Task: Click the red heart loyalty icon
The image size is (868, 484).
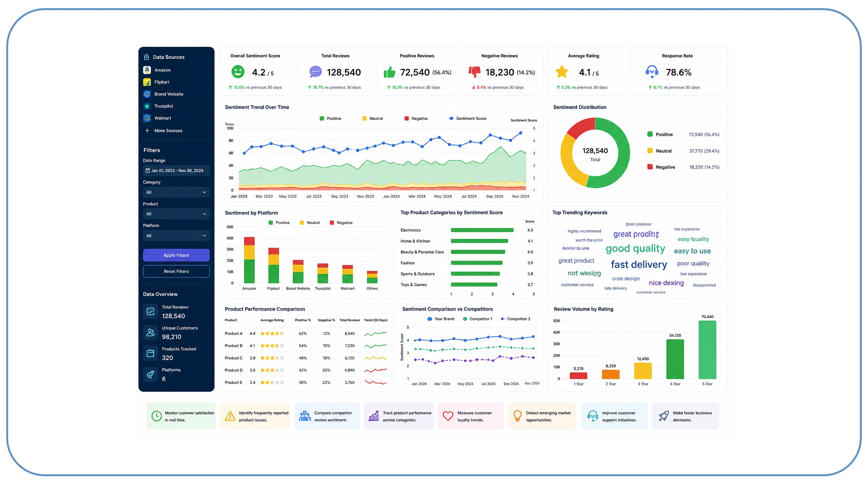Action: (448, 416)
